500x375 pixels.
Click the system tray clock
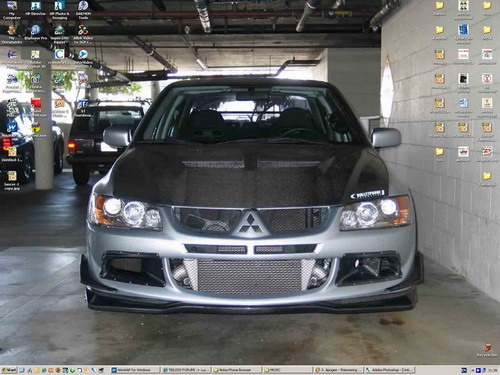(x=492, y=370)
